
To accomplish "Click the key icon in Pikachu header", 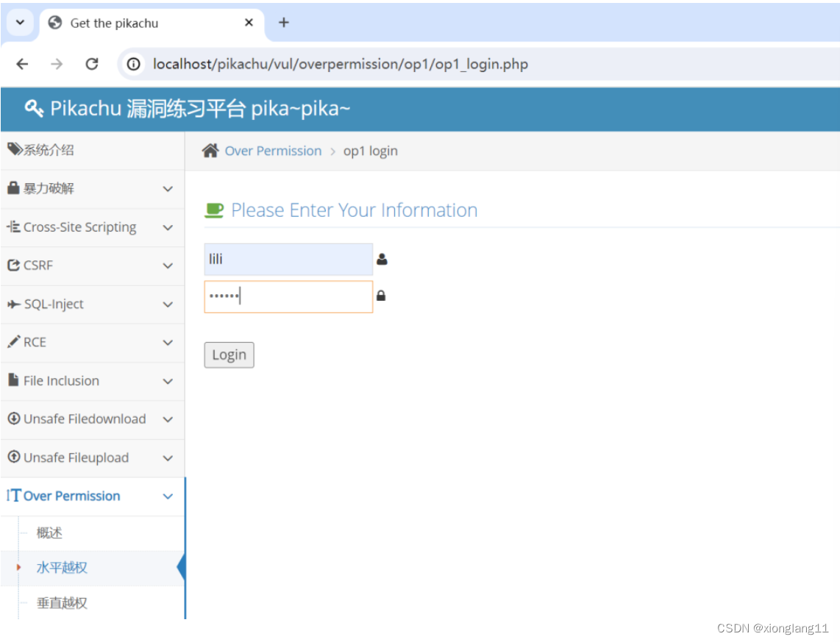I will 34,108.
